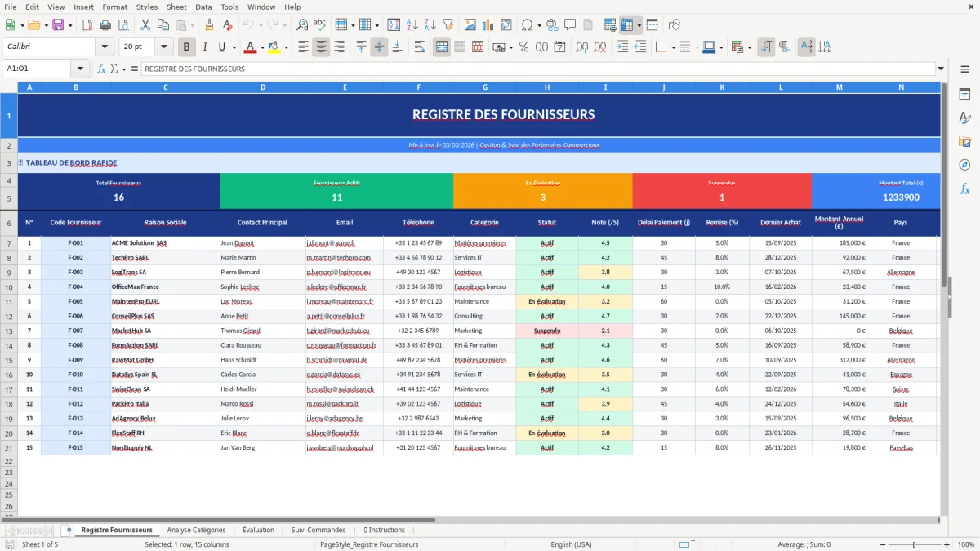Open Print Preview
This screenshot has width=980, height=551.
point(122,25)
